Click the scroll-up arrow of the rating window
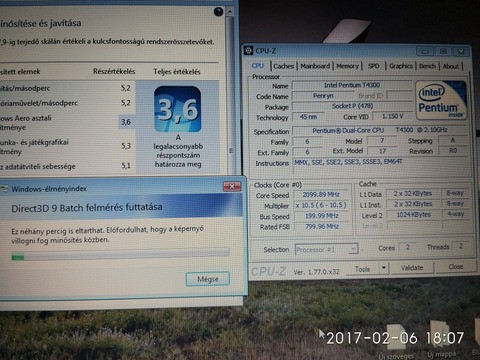480x360 pixels. tap(229, 11)
